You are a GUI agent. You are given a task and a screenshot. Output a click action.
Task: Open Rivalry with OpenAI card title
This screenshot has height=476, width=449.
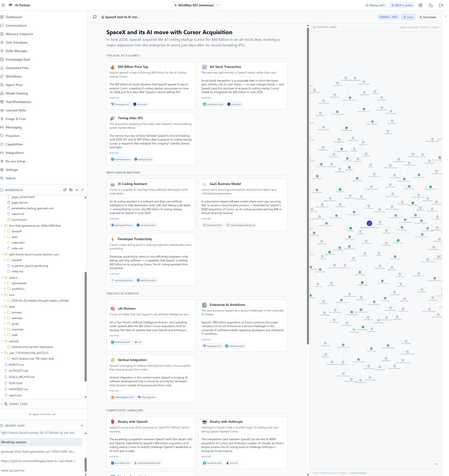click(x=132, y=422)
